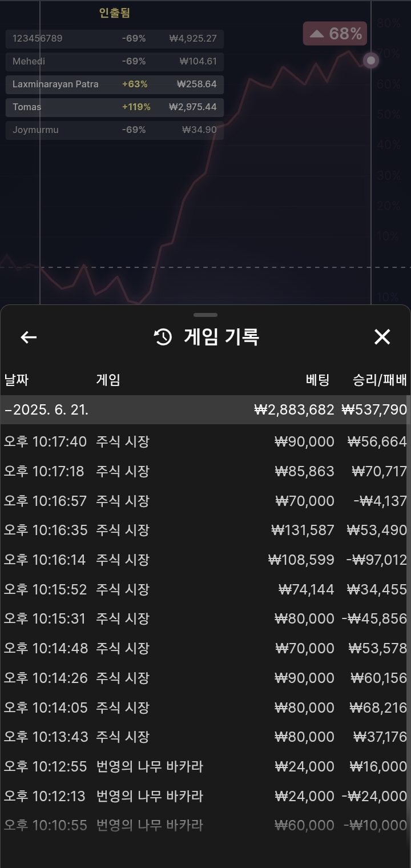Click the 게임 column header
This screenshot has width=411, height=868.
(108, 380)
